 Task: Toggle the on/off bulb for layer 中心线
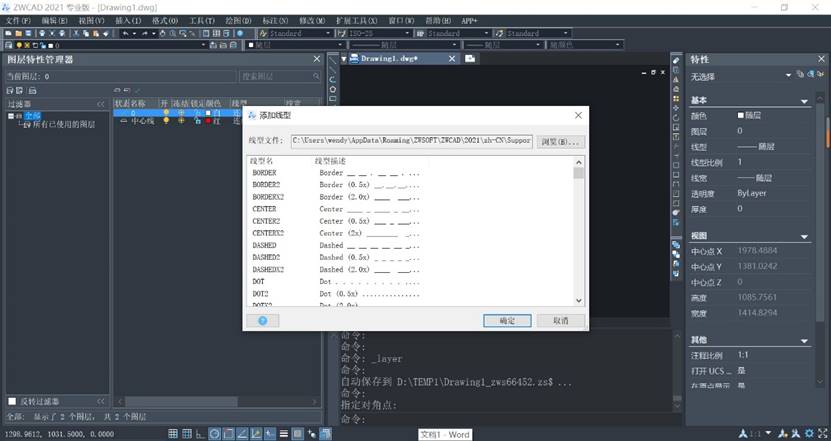click(x=166, y=121)
